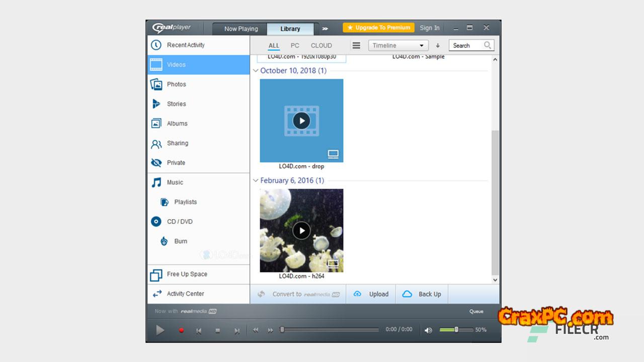644x362 pixels.
Task: Click the Sharing people icon
Action: pyautogui.click(x=156, y=143)
